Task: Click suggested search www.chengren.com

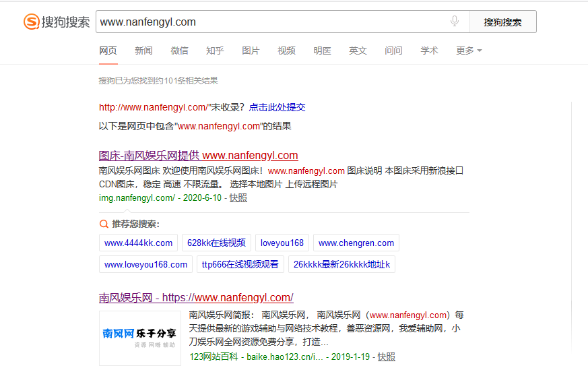Action: tap(356, 243)
